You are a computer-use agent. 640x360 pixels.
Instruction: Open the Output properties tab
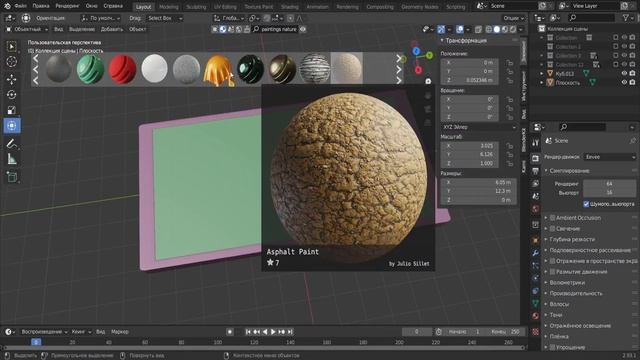536,171
